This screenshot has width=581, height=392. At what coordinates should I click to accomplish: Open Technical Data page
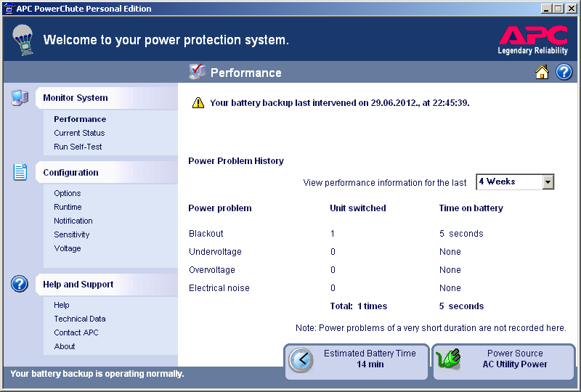(80, 319)
